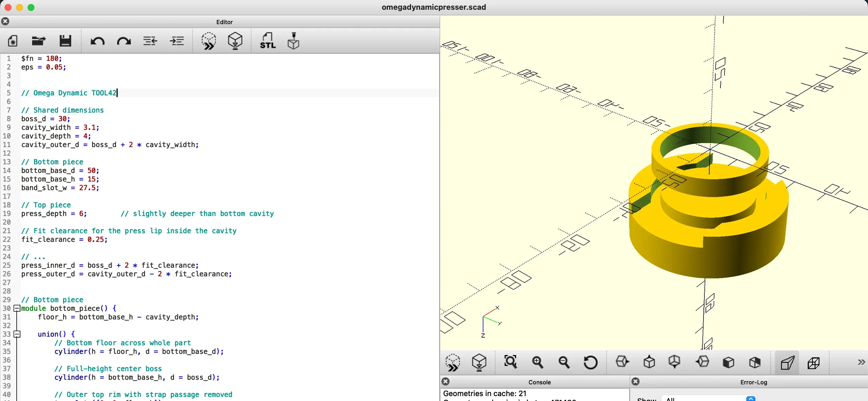Click the comment text on line 5
868x401 pixels.
(69, 93)
